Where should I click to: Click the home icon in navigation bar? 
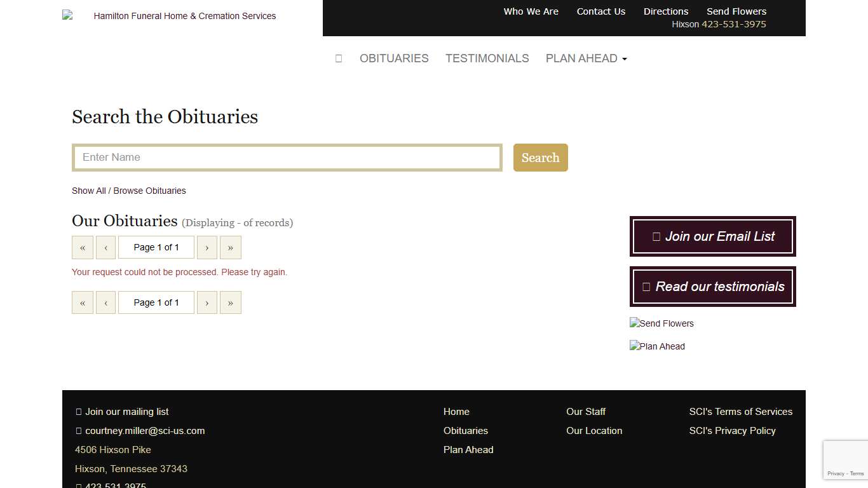tap(339, 58)
